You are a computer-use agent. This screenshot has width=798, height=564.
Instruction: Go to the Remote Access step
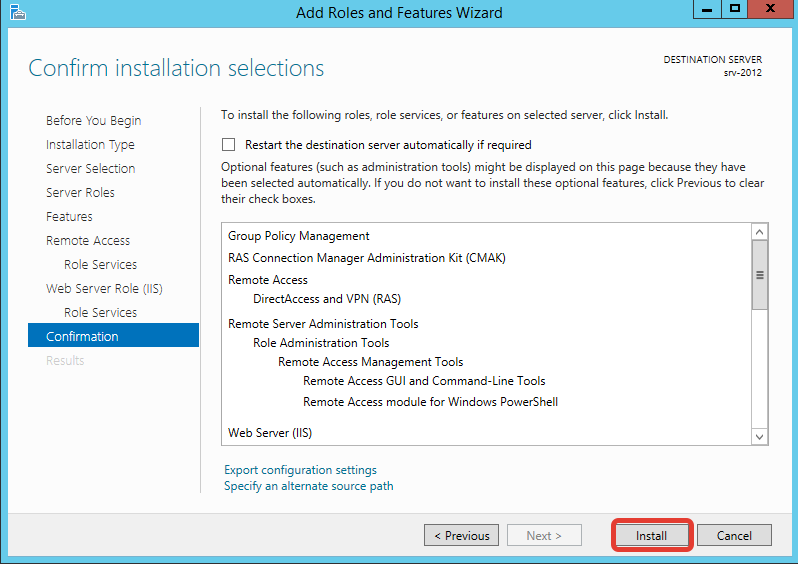tap(88, 241)
